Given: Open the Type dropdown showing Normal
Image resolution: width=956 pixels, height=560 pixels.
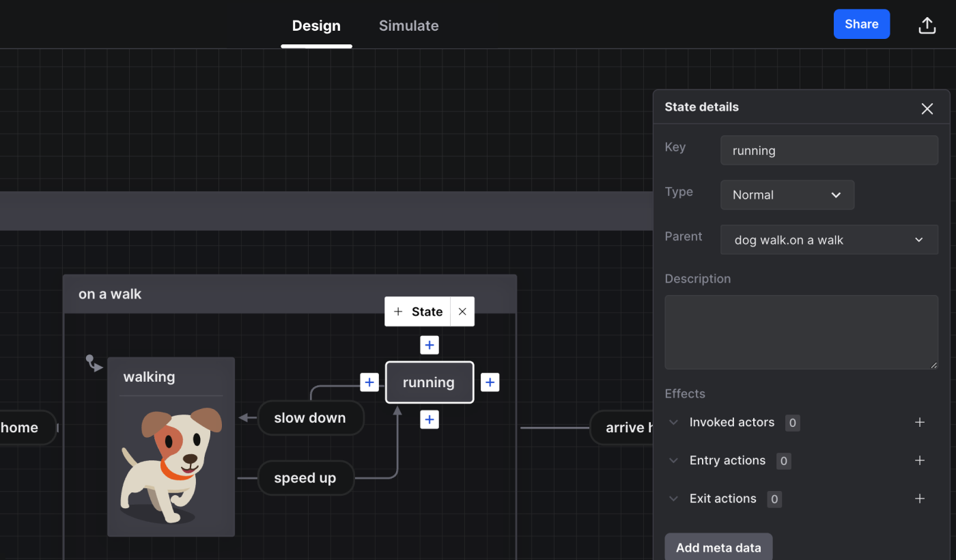Looking at the screenshot, I should click(787, 195).
